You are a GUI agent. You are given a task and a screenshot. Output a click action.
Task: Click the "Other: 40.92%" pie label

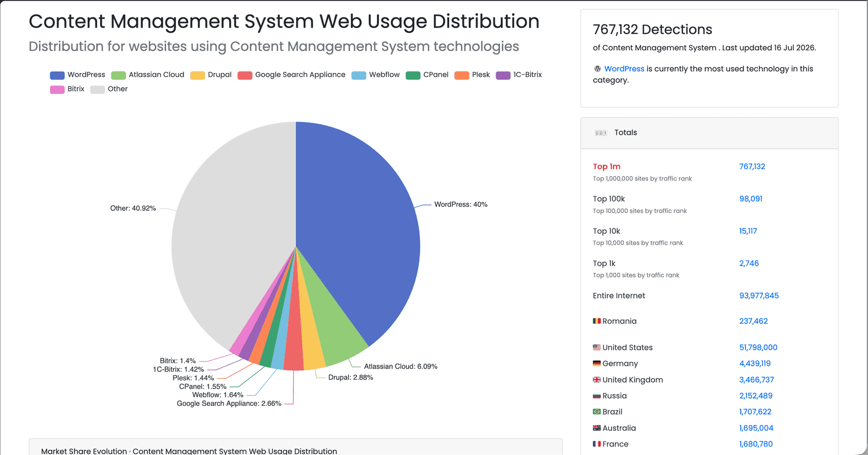[133, 209]
